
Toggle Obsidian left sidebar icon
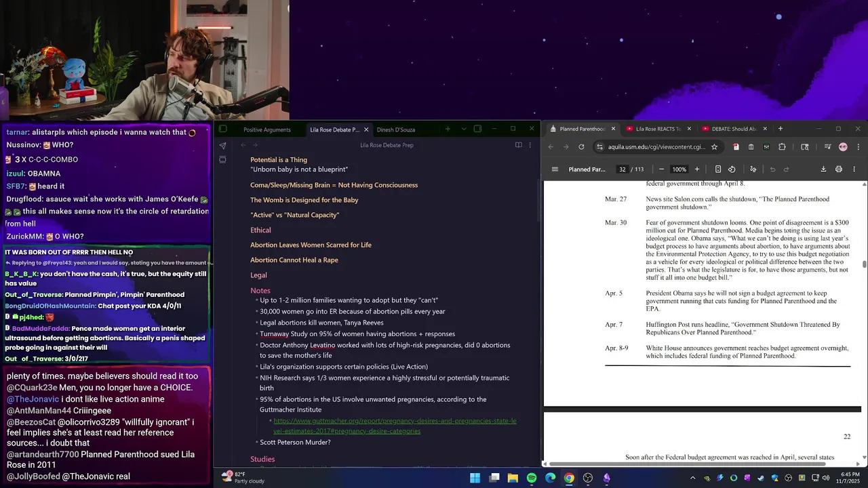222,129
